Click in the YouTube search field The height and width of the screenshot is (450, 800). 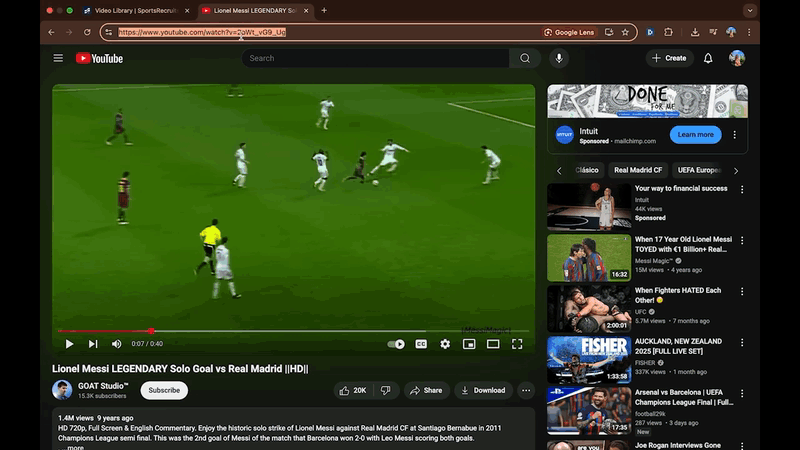(x=376, y=58)
